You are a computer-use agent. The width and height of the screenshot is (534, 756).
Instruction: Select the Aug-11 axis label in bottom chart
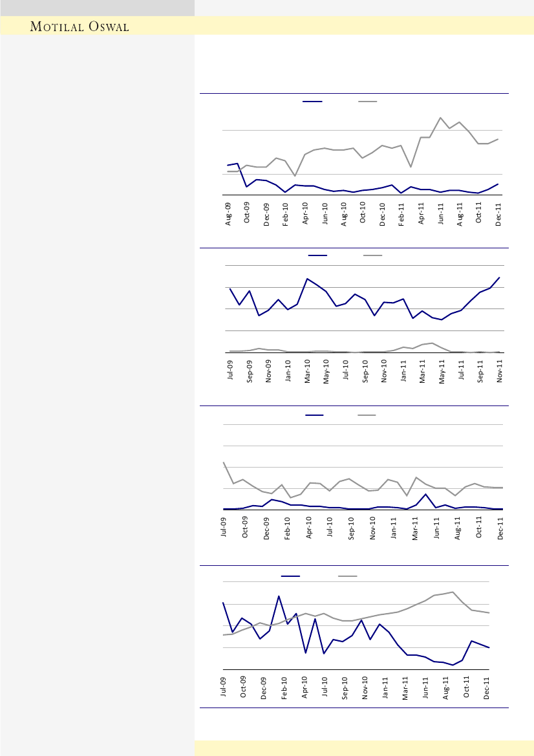coord(446,687)
